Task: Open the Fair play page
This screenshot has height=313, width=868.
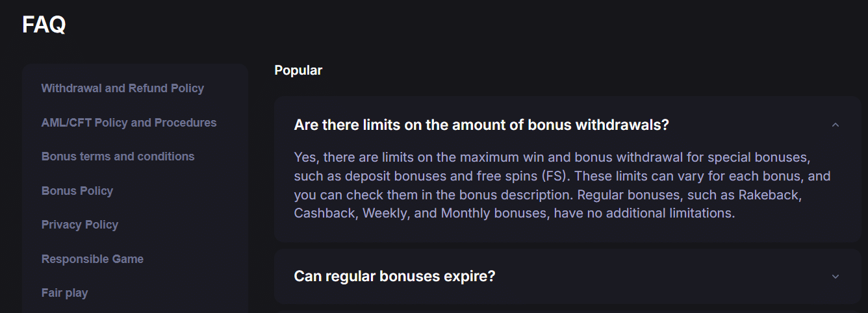Action: pos(64,293)
